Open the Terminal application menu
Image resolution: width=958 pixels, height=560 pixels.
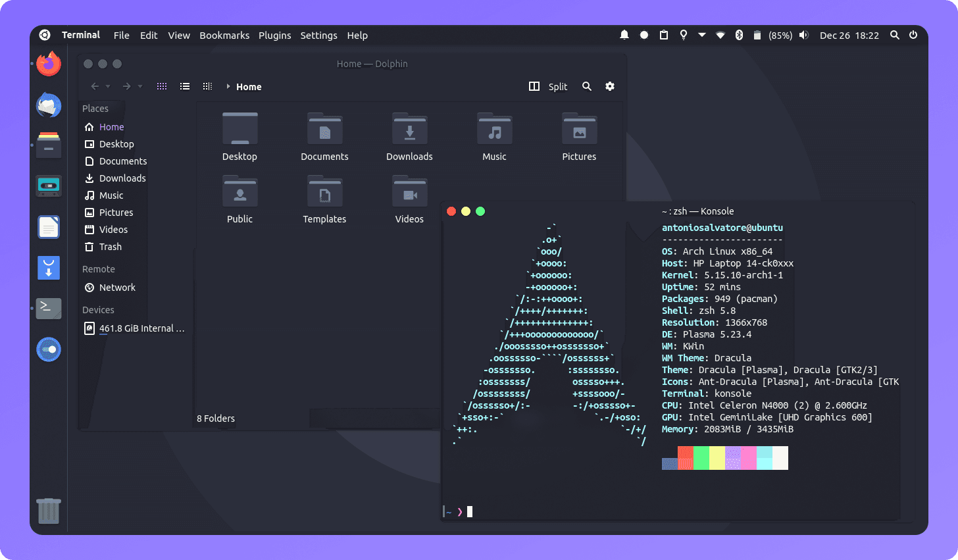[81, 35]
